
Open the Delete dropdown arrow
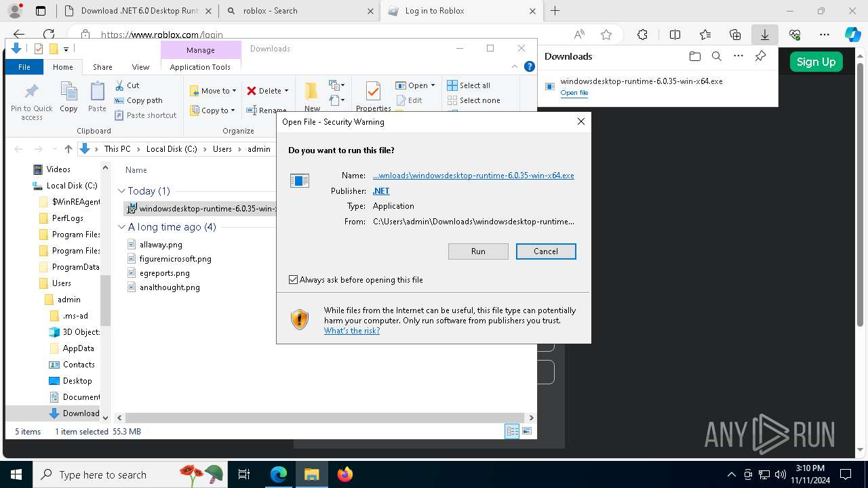click(286, 91)
